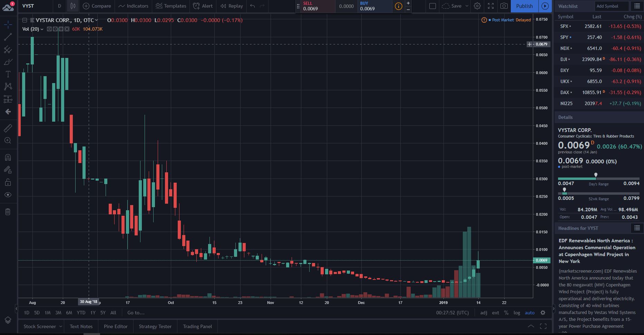Redo the chart action
The height and width of the screenshot is (335, 644).
[x=262, y=6]
